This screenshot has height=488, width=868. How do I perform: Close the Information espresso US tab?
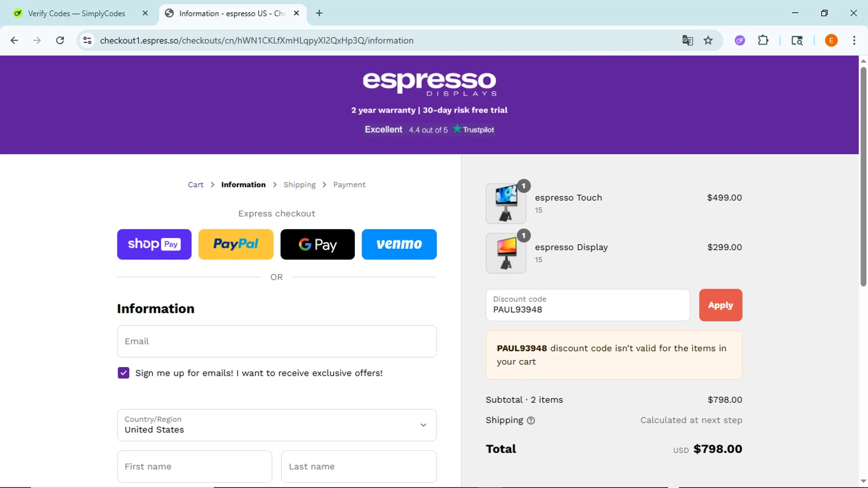[296, 13]
